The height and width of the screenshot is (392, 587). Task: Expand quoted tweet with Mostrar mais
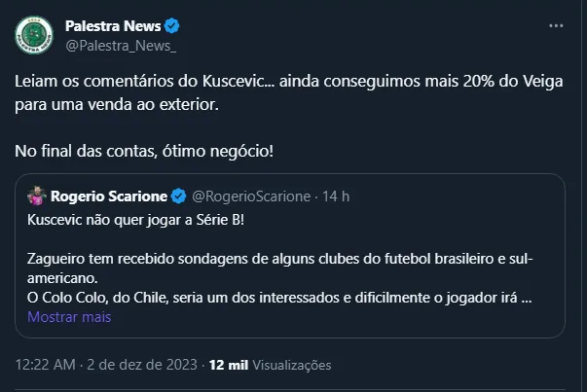pos(69,317)
